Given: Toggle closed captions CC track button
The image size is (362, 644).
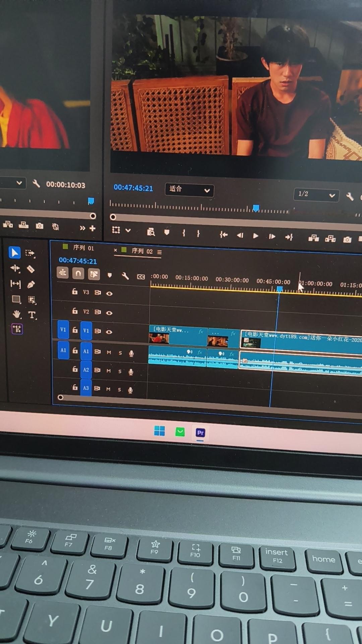Looking at the screenshot, I should point(141,277).
